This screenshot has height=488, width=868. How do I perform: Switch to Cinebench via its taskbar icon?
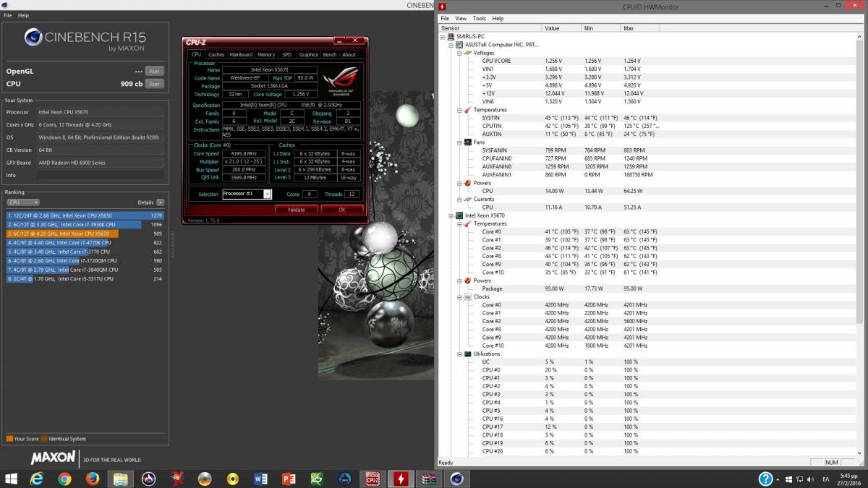[x=457, y=479]
